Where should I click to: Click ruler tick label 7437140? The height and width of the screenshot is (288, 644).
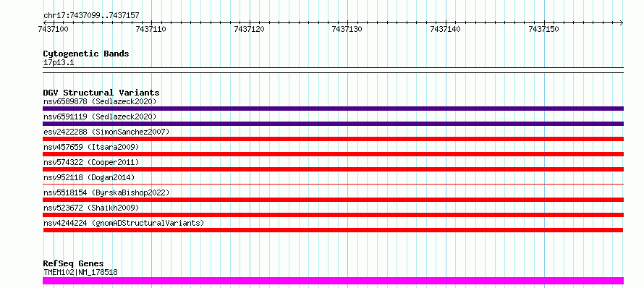coord(446,29)
